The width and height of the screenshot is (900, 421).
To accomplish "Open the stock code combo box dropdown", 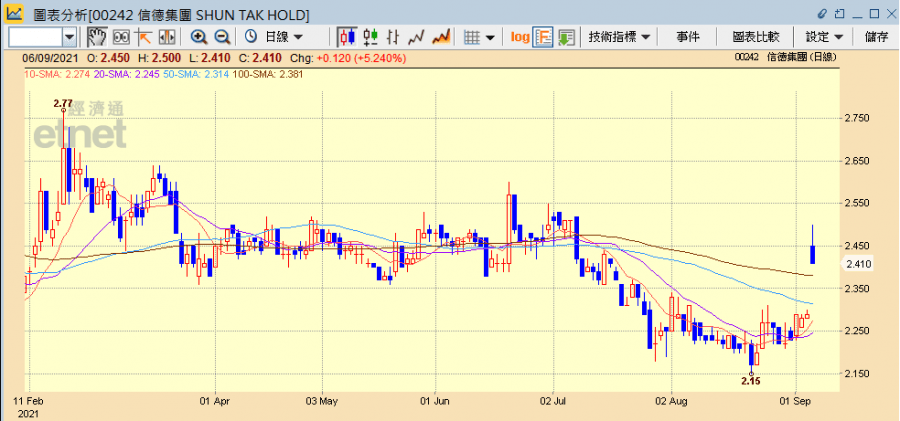I will tap(69, 37).
